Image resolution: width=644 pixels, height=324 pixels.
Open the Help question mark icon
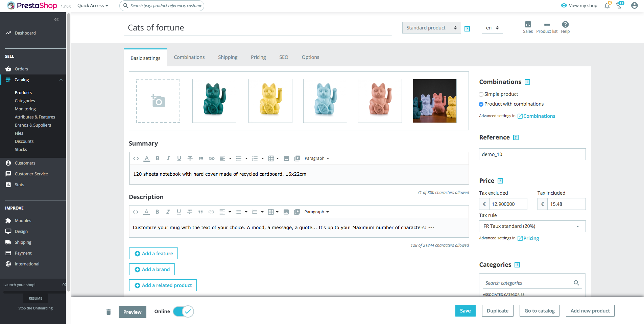[x=565, y=27]
